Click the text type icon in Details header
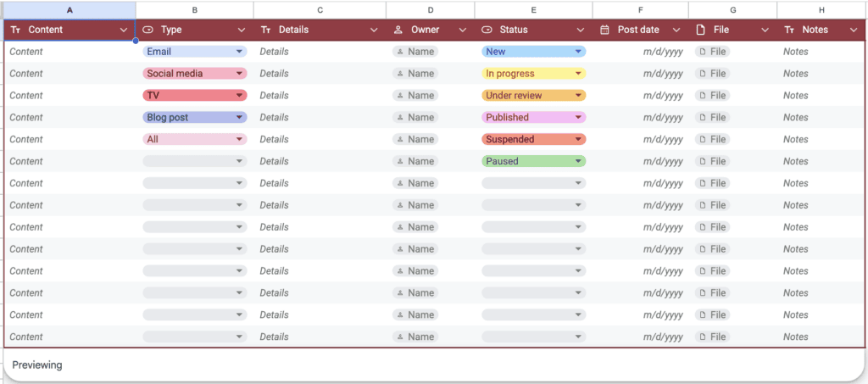The width and height of the screenshot is (868, 384). pyautogui.click(x=265, y=30)
